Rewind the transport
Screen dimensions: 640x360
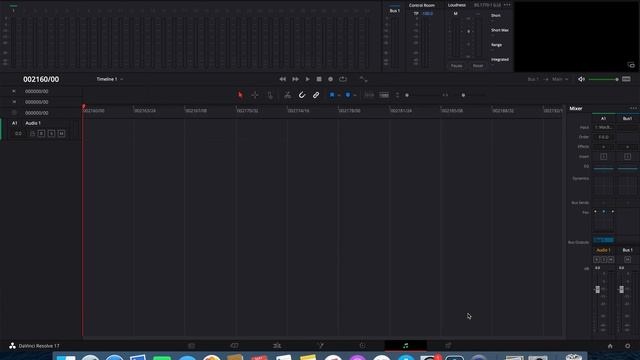click(282, 79)
